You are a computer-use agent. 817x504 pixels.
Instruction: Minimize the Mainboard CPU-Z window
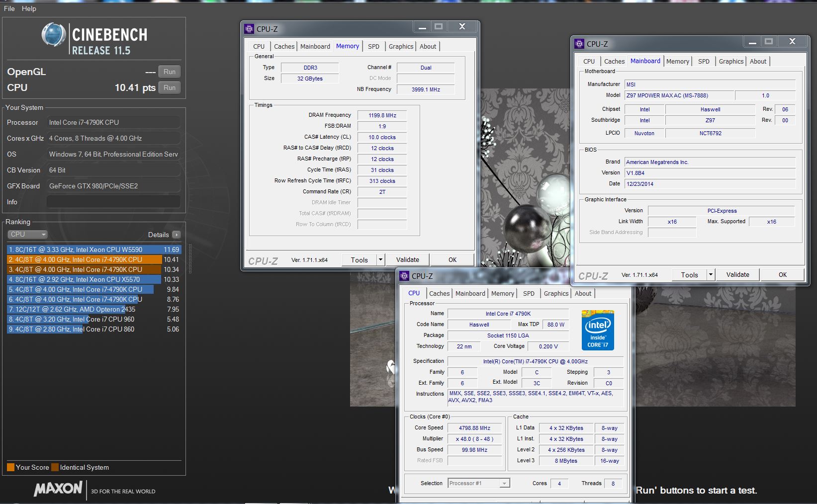point(752,42)
